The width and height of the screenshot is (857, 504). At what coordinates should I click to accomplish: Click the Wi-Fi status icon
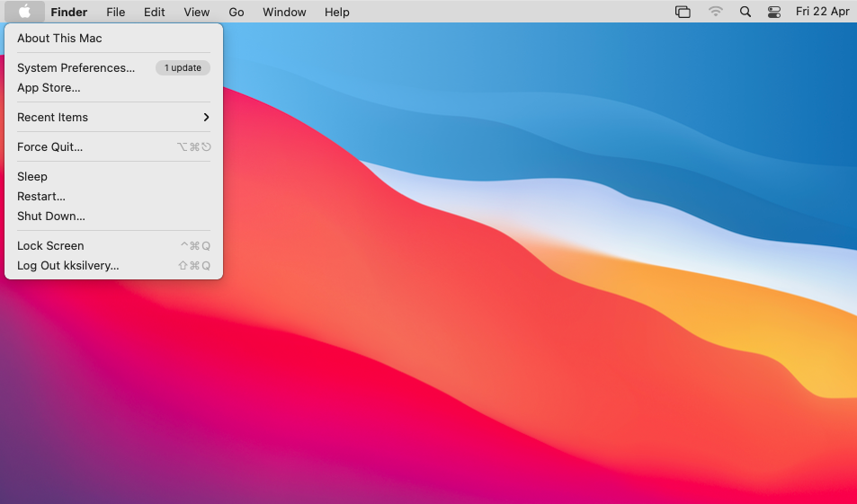pos(715,12)
